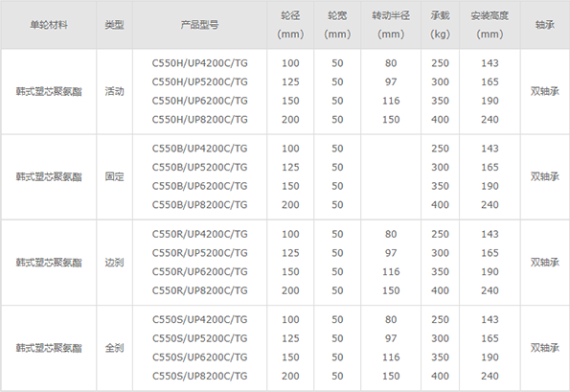Select model C550S/UP4200C/TG
This screenshot has height=392, width=570.
click(x=199, y=319)
